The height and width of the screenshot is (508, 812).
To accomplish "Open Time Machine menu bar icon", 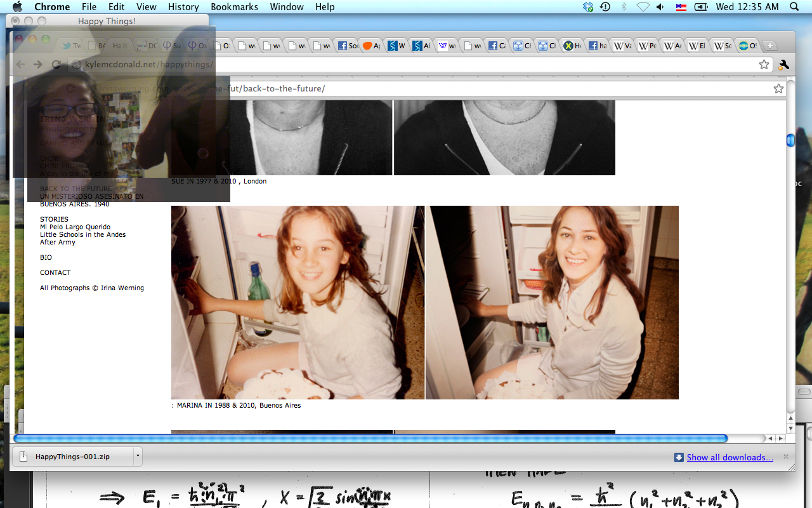I will tap(605, 7).
